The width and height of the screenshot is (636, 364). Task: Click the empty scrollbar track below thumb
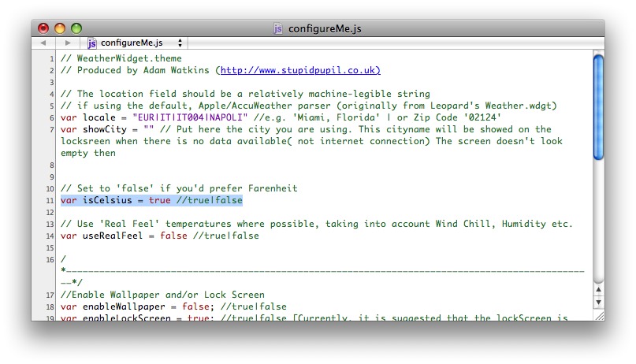(598, 221)
